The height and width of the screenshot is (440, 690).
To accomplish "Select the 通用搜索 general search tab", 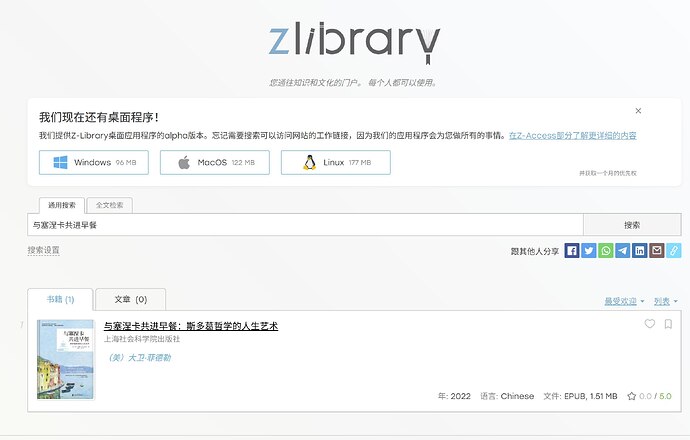I will click(62, 205).
